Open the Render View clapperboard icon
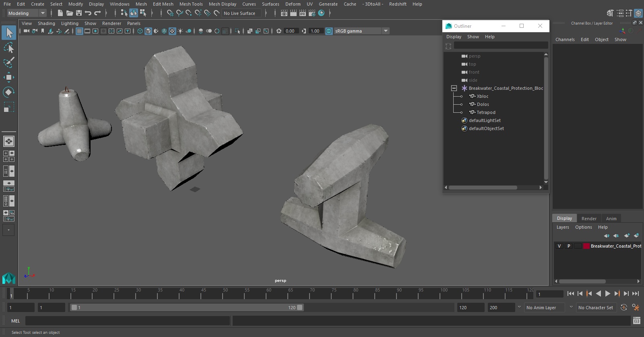 pyautogui.click(x=284, y=13)
